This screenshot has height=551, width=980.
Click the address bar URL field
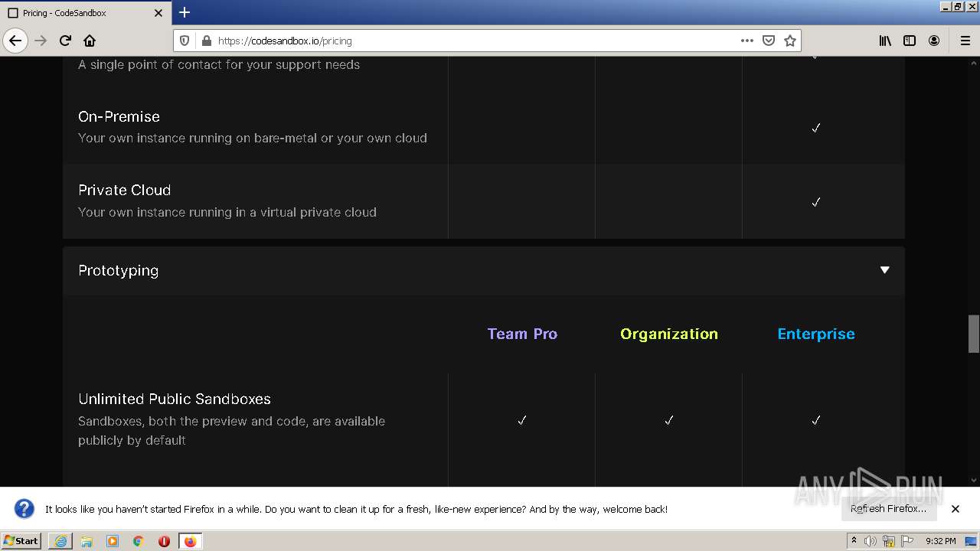tap(475, 41)
